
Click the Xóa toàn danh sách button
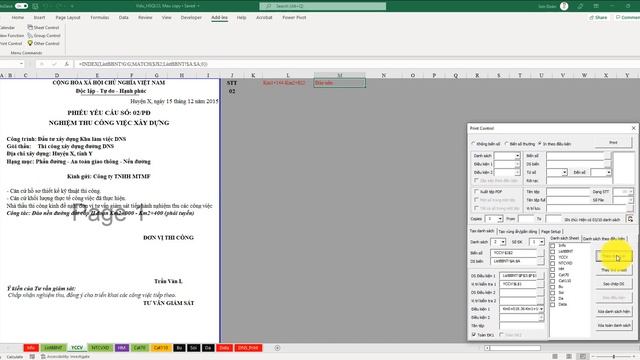(613, 326)
